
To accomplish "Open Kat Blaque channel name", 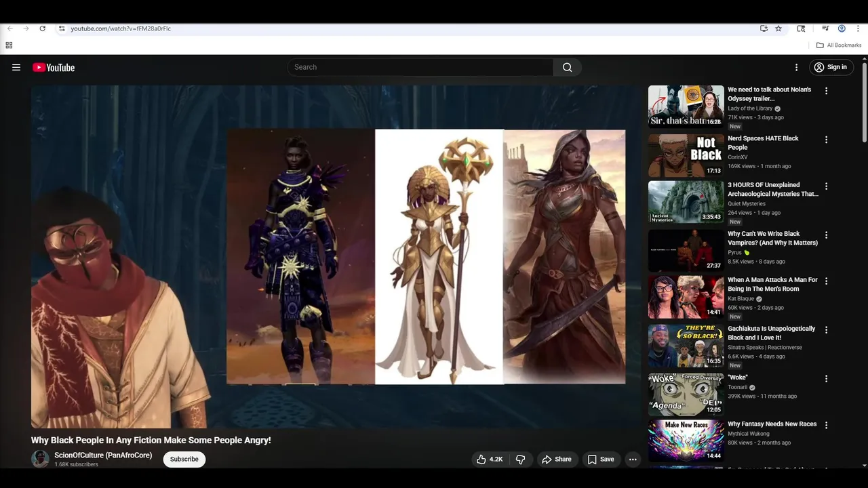I will pos(739,298).
